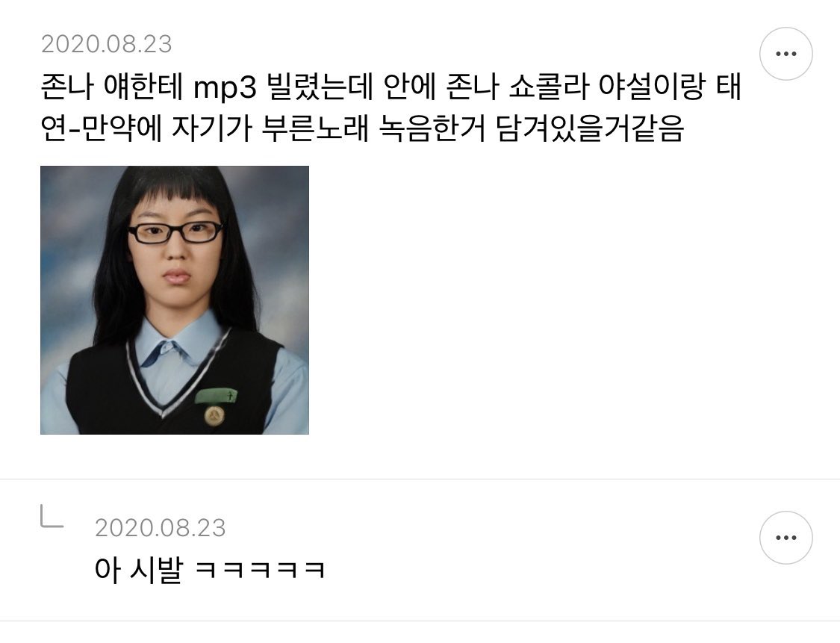
Task: Click the divider line below the reply
Action: pos(420,621)
